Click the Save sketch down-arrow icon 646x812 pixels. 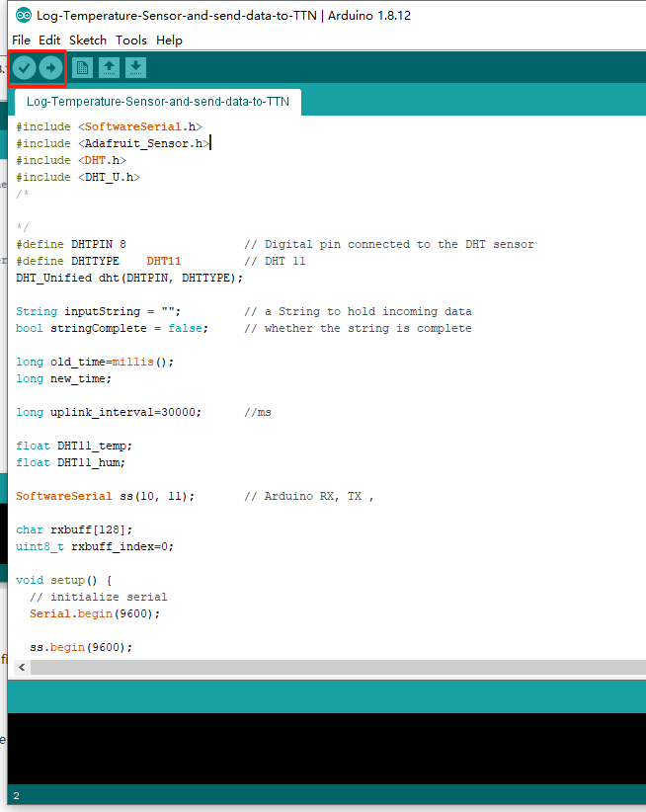click(135, 68)
